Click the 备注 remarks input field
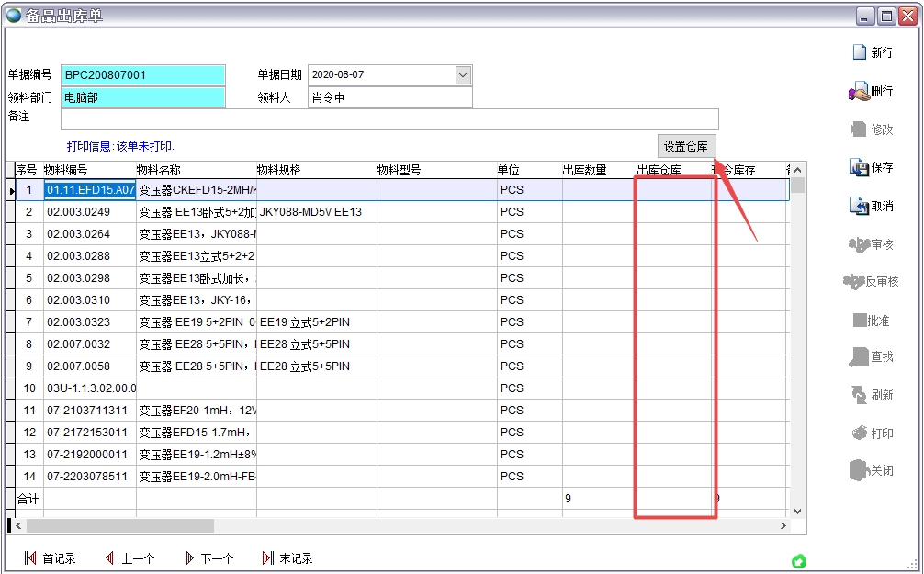This screenshot has width=924, height=574. [x=389, y=119]
